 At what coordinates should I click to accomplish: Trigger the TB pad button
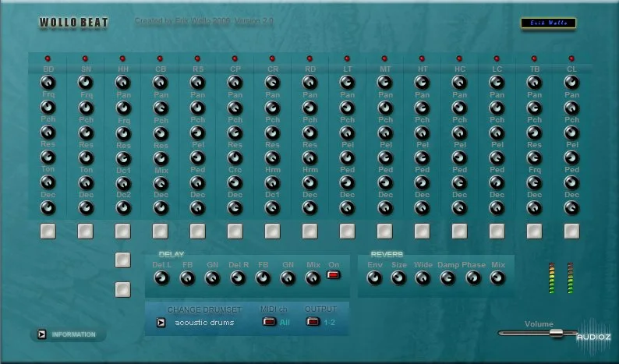pos(535,231)
